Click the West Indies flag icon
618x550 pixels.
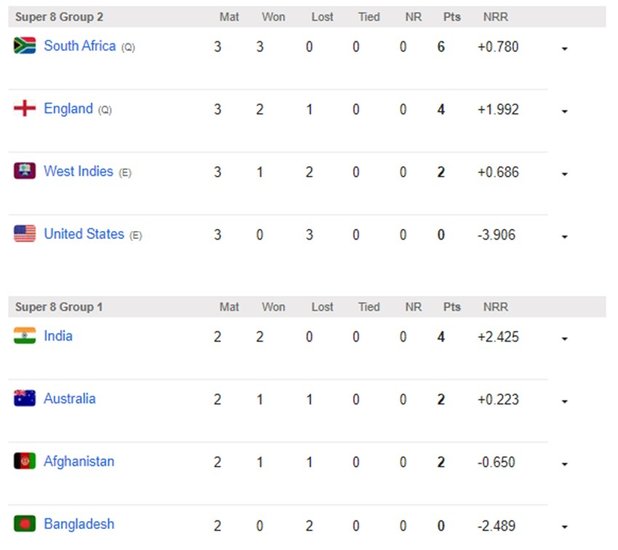24,171
